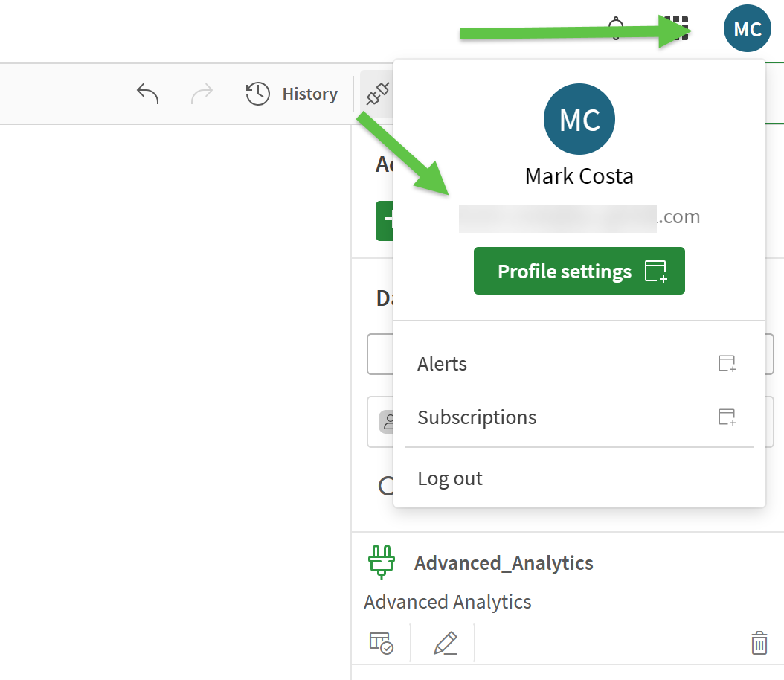Click the Undo arrow icon

pyautogui.click(x=148, y=94)
